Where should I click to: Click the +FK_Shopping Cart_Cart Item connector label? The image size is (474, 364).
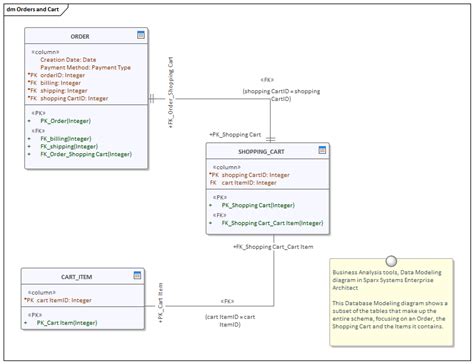(273, 247)
